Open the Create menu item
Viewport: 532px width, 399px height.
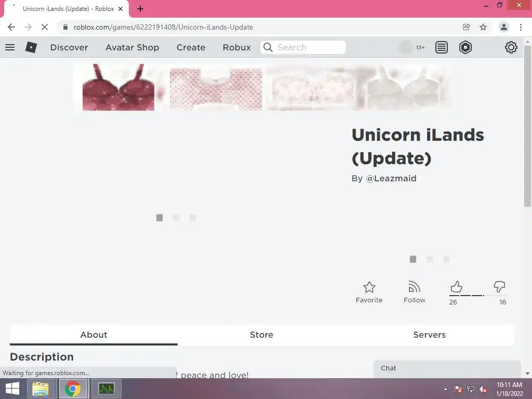point(191,47)
